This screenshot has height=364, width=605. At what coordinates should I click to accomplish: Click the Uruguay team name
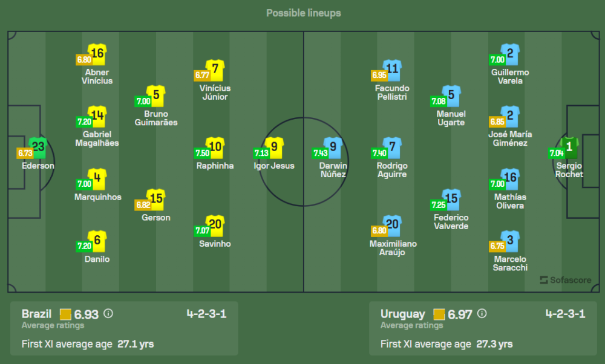click(x=403, y=314)
